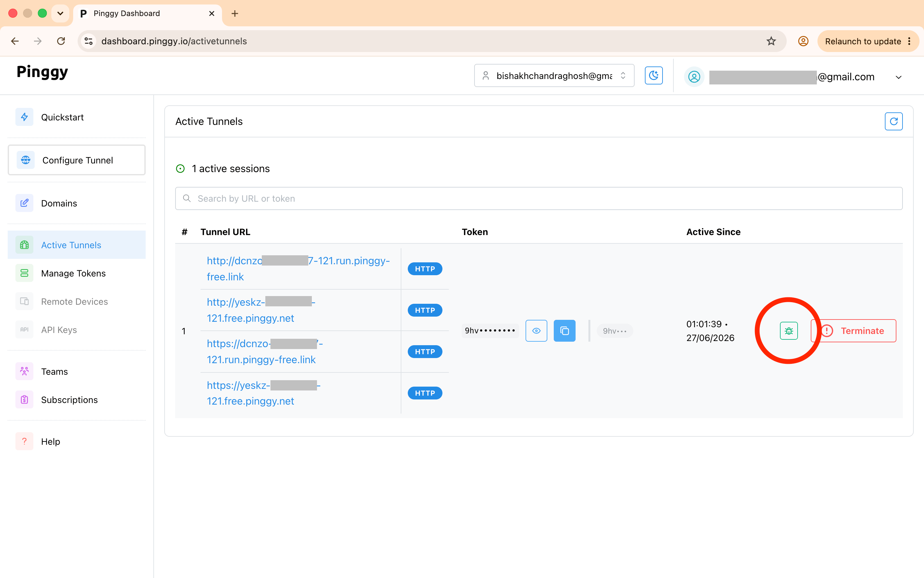
Task: Reveal the token with the eye icon
Action: (x=536, y=331)
